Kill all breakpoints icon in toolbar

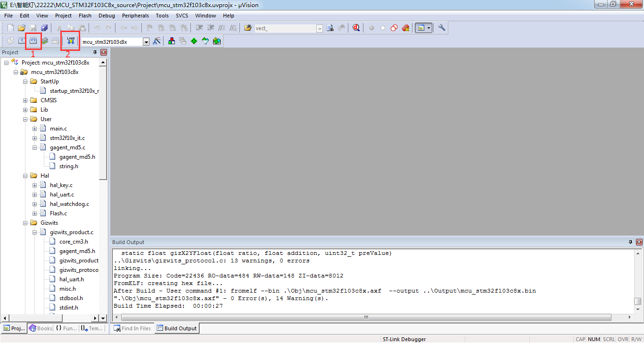tap(405, 28)
